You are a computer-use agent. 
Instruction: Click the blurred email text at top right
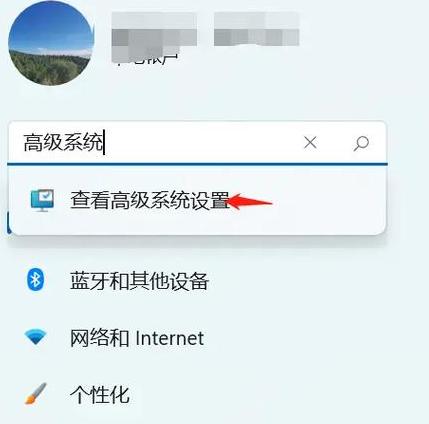coord(256,29)
